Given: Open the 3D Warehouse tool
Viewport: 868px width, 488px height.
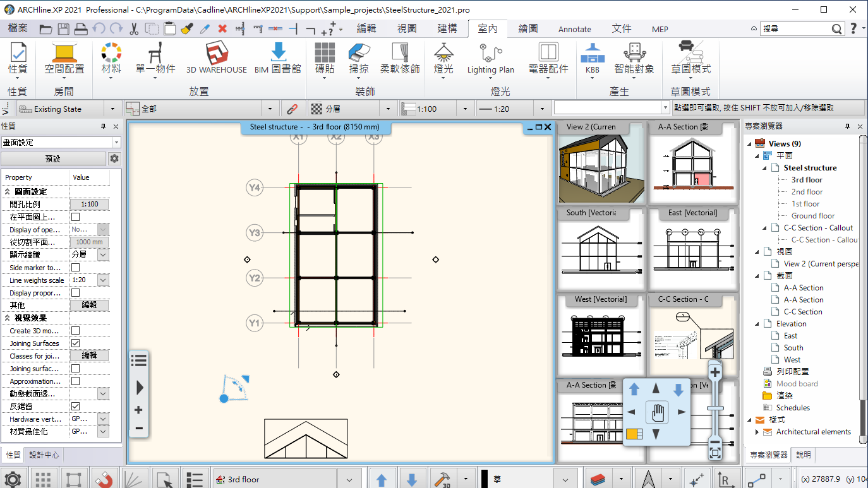Looking at the screenshot, I should 216,54.
